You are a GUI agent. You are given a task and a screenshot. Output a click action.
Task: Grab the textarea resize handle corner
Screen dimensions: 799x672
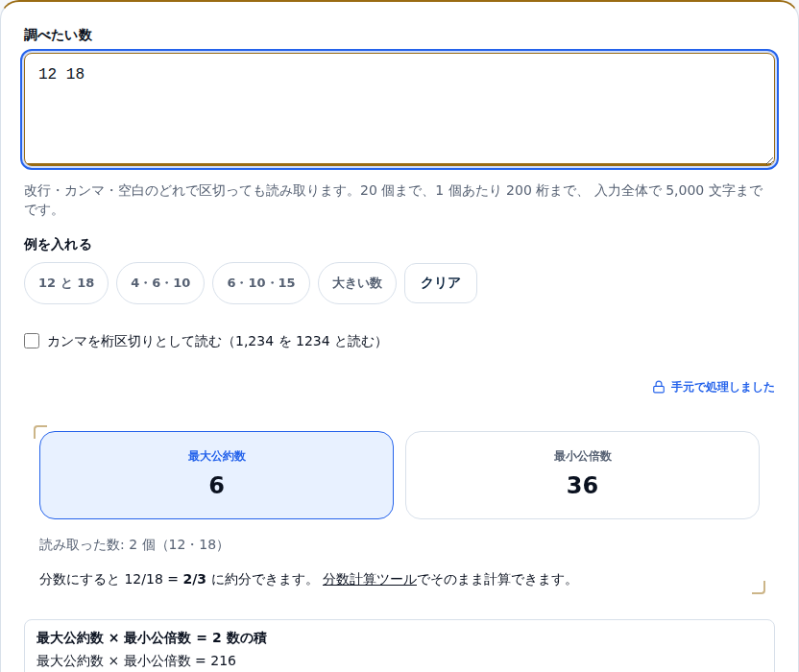(769, 161)
